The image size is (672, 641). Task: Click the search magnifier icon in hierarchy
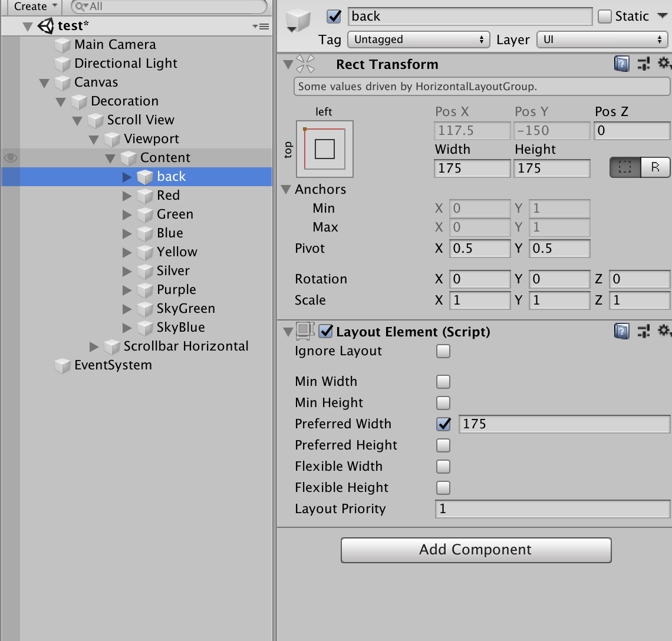[x=81, y=6]
